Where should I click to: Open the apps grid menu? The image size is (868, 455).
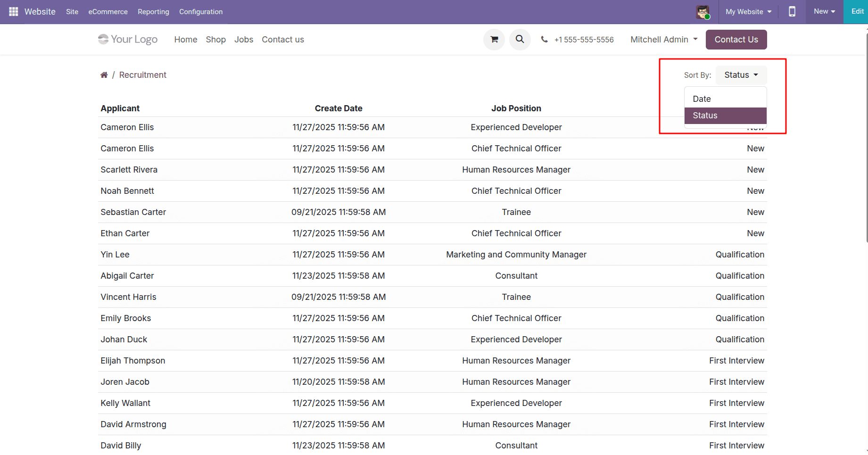pos(13,11)
